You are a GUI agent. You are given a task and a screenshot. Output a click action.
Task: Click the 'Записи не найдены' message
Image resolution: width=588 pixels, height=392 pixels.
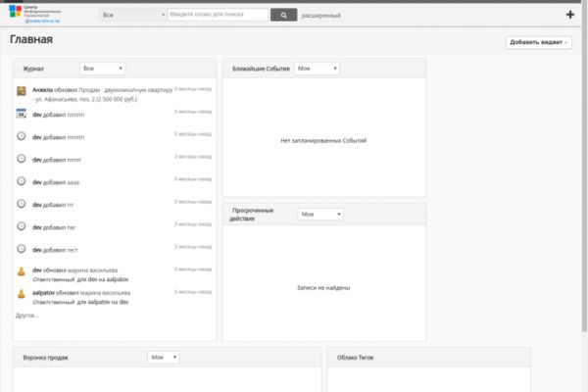(x=323, y=288)
